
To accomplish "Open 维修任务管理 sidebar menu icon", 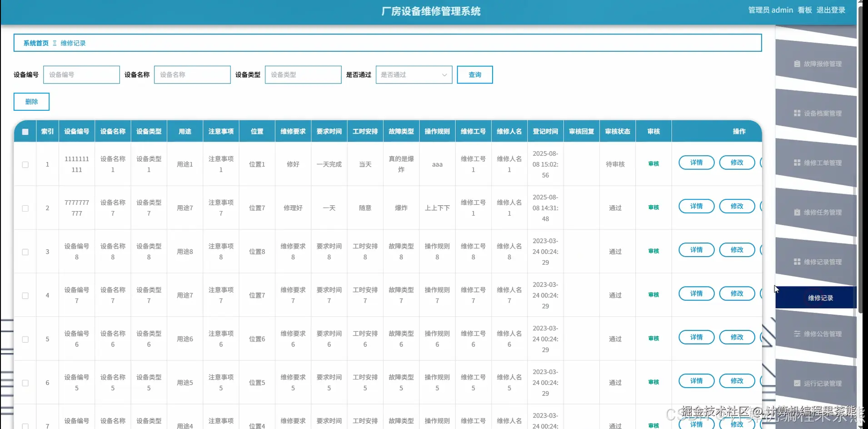I will click(x=797, y=212).
